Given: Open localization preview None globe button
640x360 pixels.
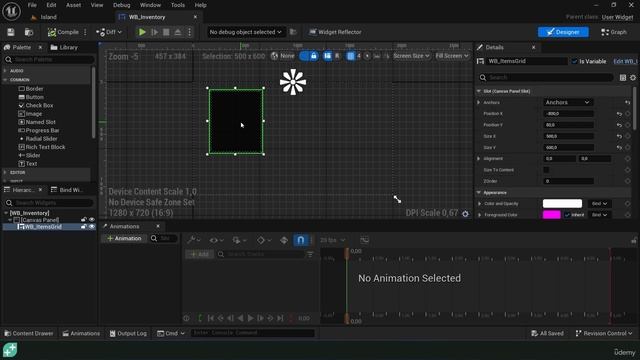Looking at the screenshot, I should pos(282,56).
